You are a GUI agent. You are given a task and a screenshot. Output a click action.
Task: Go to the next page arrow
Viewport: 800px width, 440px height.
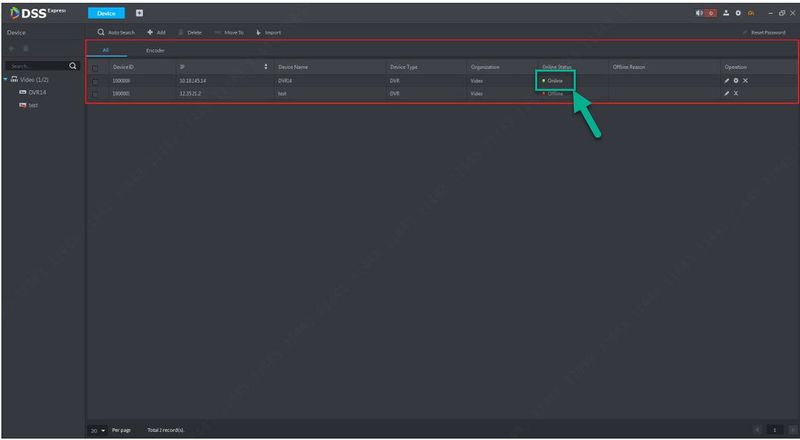(792, 430)
